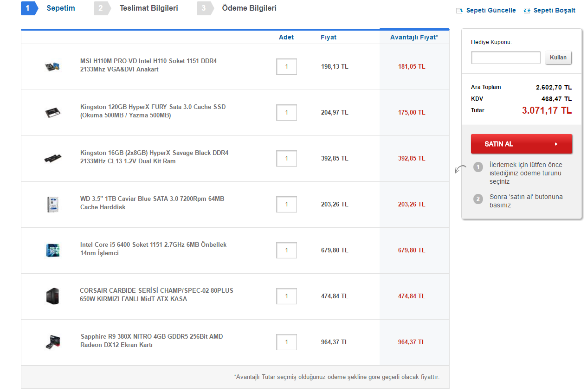The image size is (587, 392).
Task: Select quantity field for Corsair Carbide Kasa
Action: tap(286, 296)
